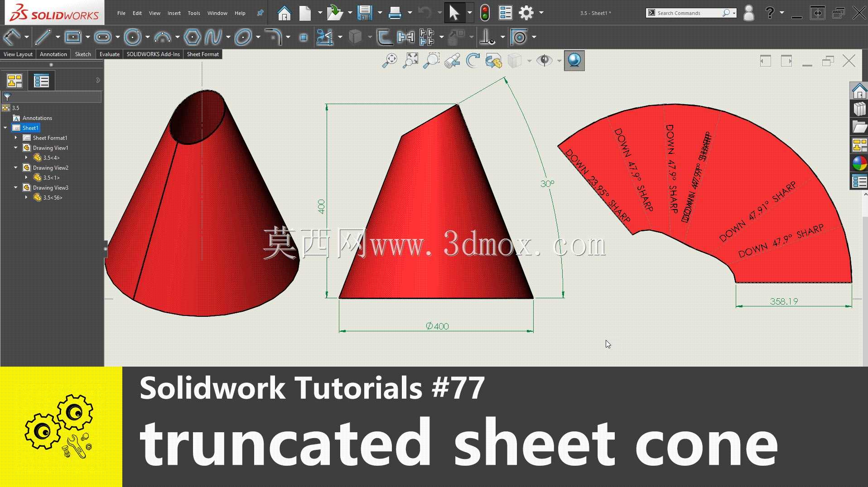Open the Insert menu

click(174, 13)
